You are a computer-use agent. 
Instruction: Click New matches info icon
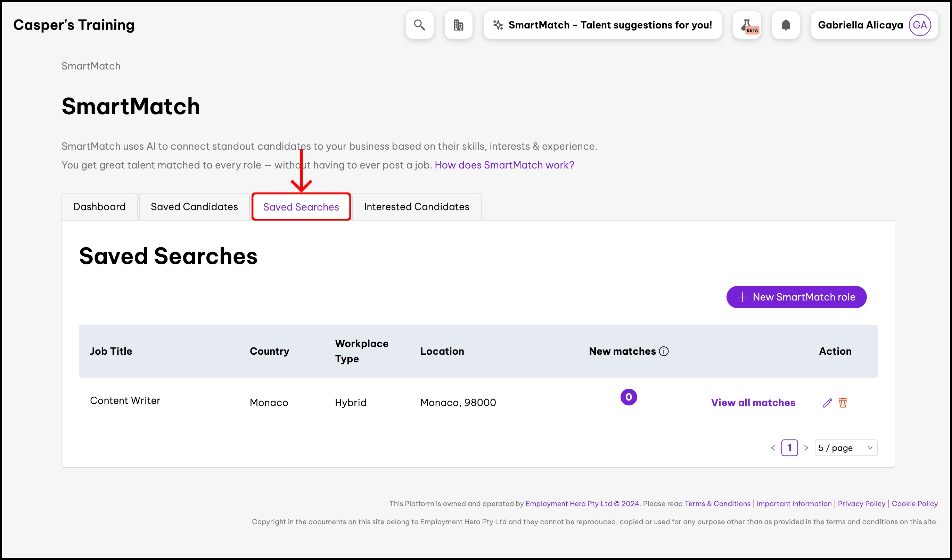point(664,351)
